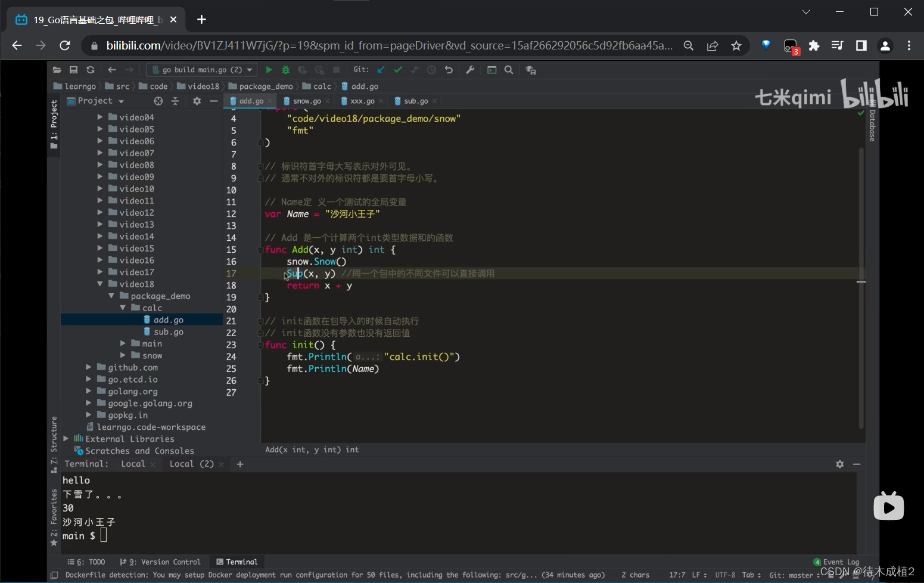Expand the snow folder in project tree
This screenshot has width=924, height=583.
point(123,355)
